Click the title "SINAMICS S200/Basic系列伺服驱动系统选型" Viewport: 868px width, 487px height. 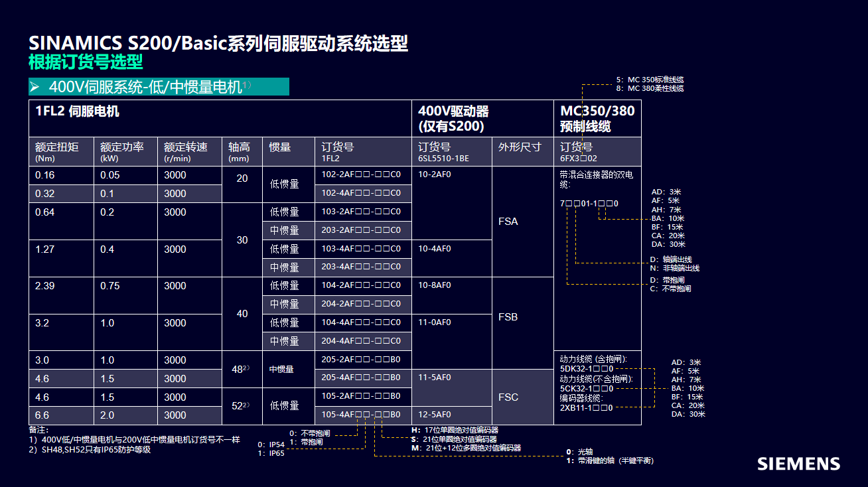click(x=218, y=44)
